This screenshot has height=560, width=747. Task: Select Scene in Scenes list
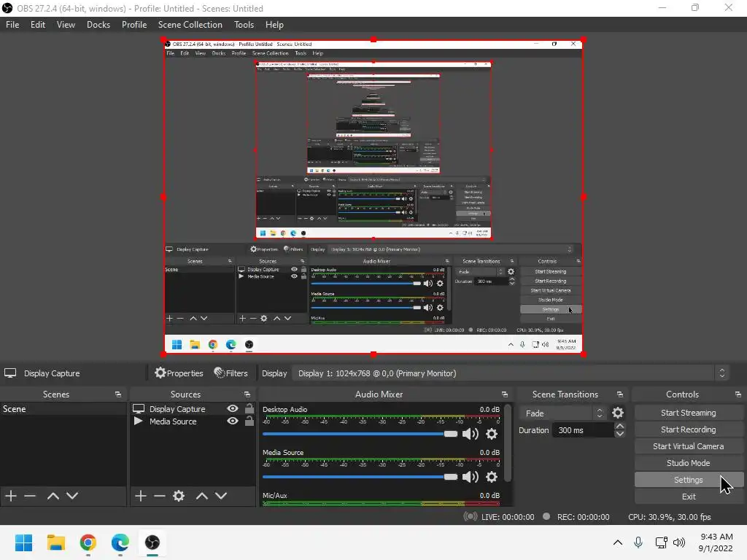click(x=63, y=408)
